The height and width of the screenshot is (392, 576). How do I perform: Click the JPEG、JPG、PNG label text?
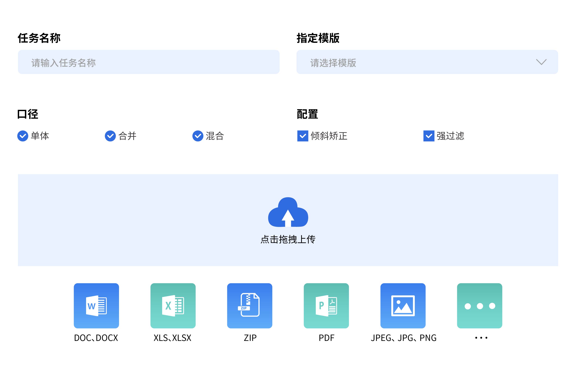tap(403, 338)
